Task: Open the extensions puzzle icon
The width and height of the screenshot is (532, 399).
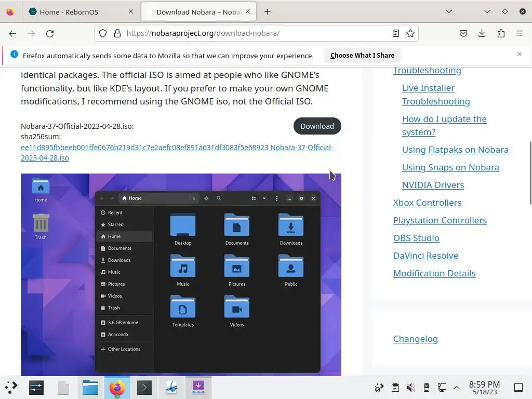Action: (x=501, y=33)
